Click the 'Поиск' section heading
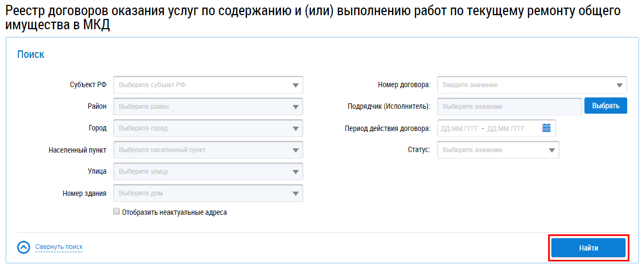 tap(31, 55)
